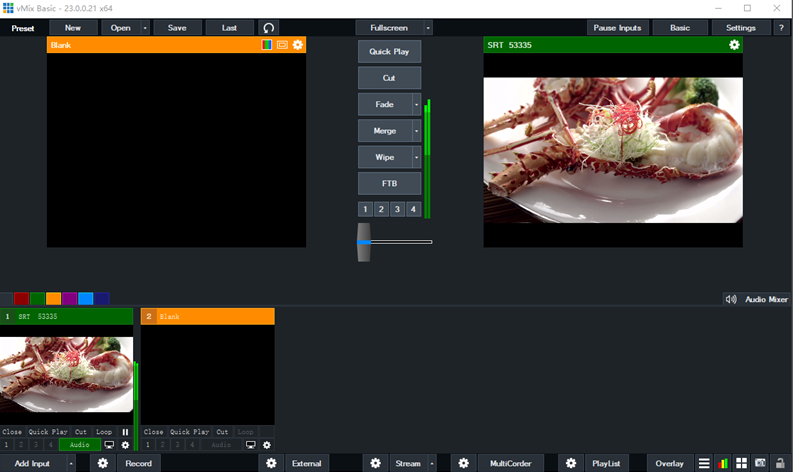Open the Blank preview color correction icon
This screenshot has width=793, height=472.
[267, 45]
